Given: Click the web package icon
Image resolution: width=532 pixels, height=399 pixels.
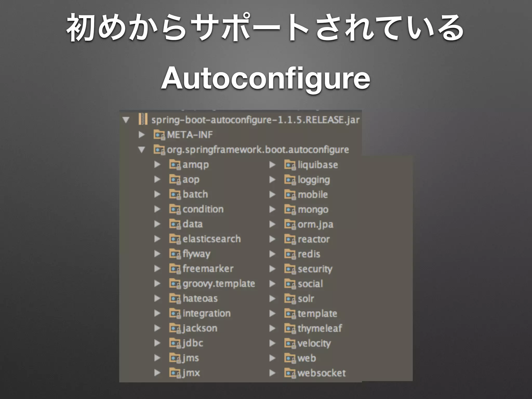Looking at the screenshot, I should (x=290, y=358).
